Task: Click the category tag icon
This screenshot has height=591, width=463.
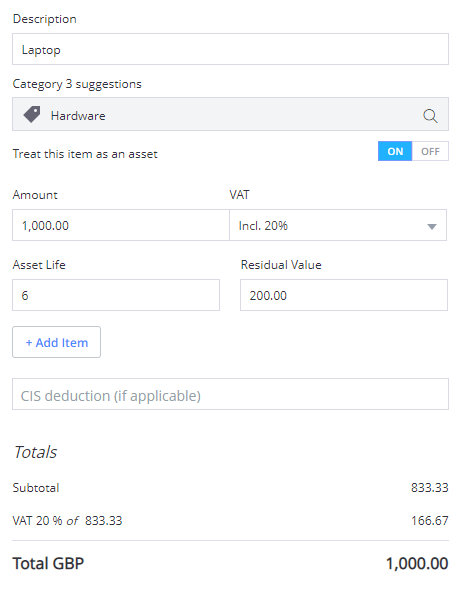Action: [32, 115]
